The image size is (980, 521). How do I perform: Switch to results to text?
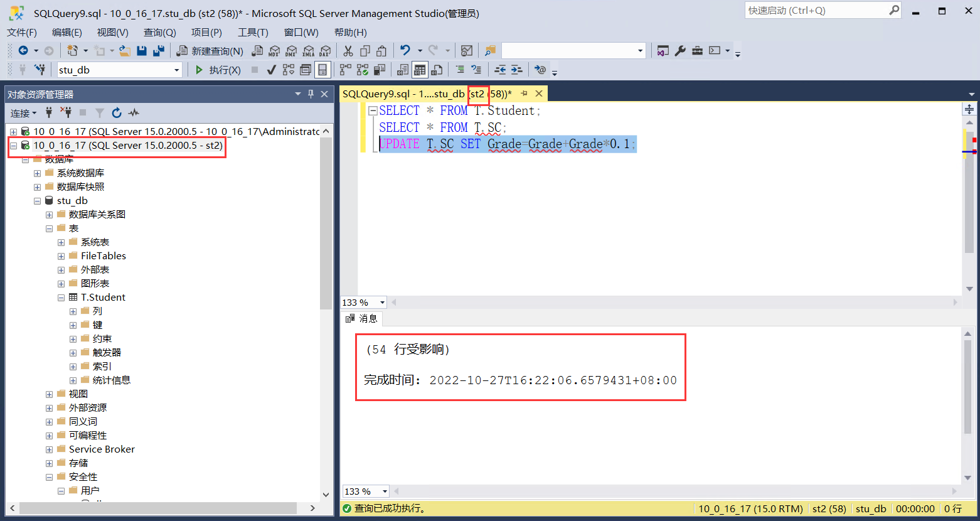pyautogui.click(x=403, y=70)
